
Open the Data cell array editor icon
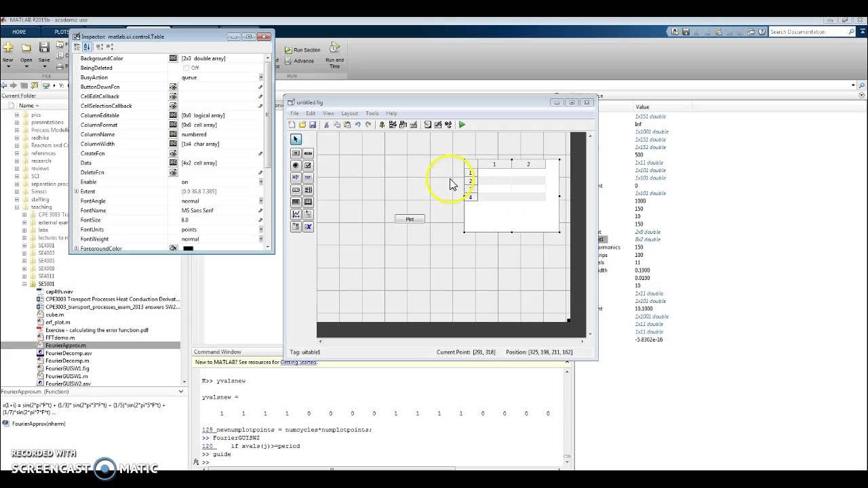pos(173,163)
